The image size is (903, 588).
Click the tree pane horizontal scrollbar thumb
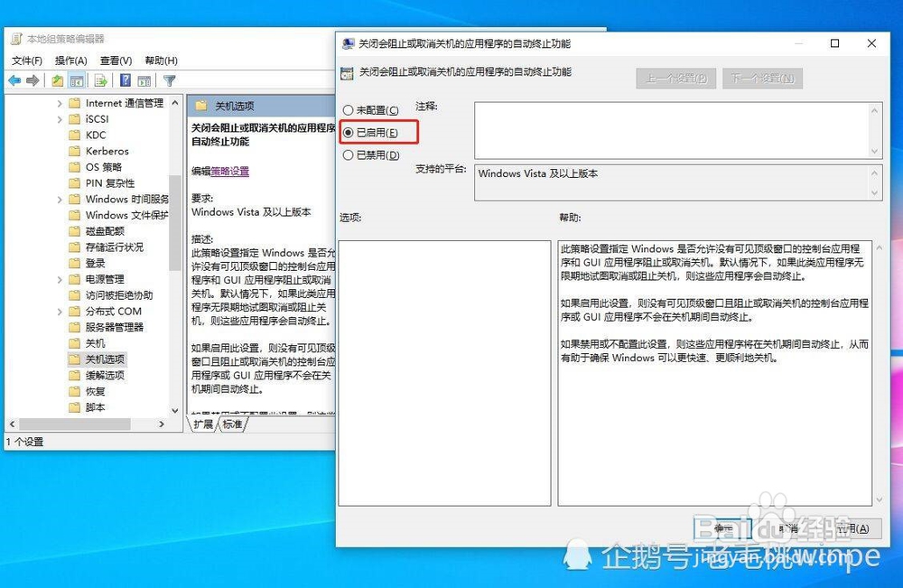(76, 424)
